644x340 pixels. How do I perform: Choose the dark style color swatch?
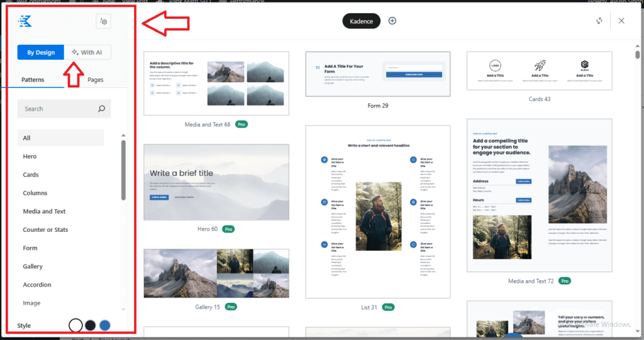tap(90, 325)
